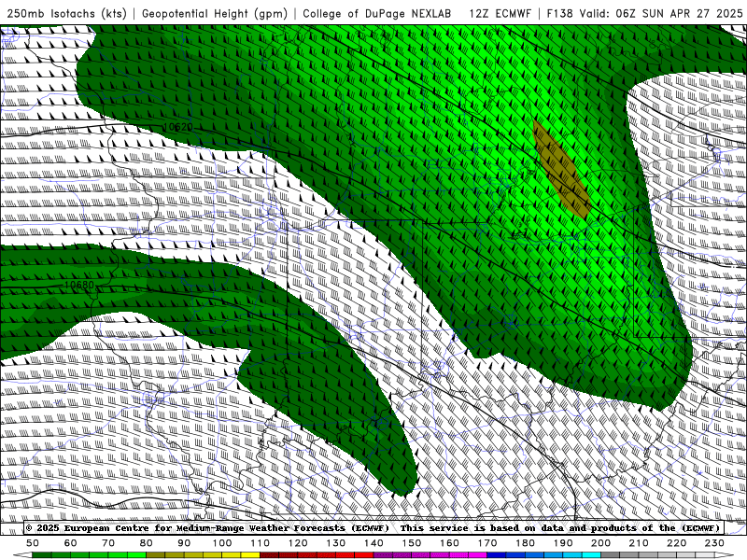Click legend value 100

pos(222,543)
